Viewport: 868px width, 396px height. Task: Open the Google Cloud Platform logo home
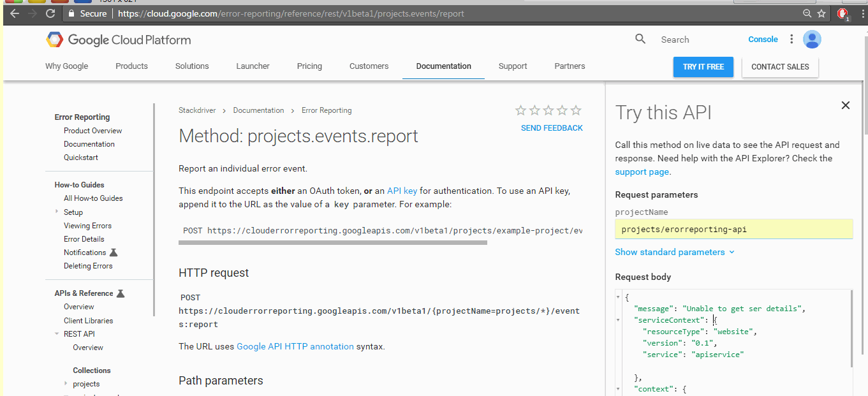click(119, 40)
